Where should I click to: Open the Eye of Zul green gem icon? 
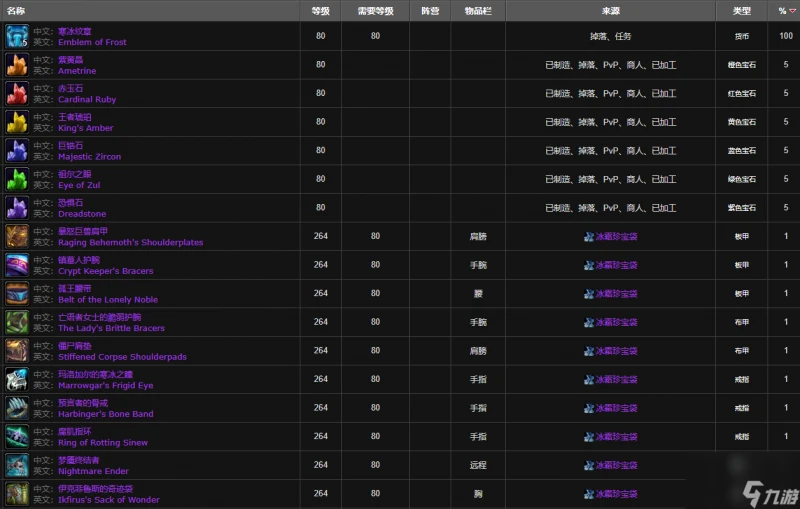pyautogui.click(x=17, y=180)
